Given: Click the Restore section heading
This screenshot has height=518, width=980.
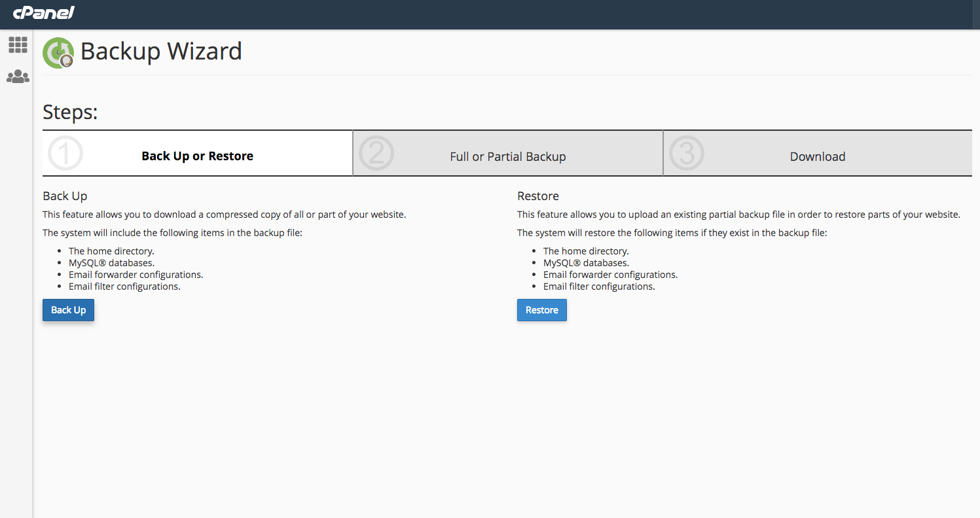Looking at the screenshot, I should point(538,196).
